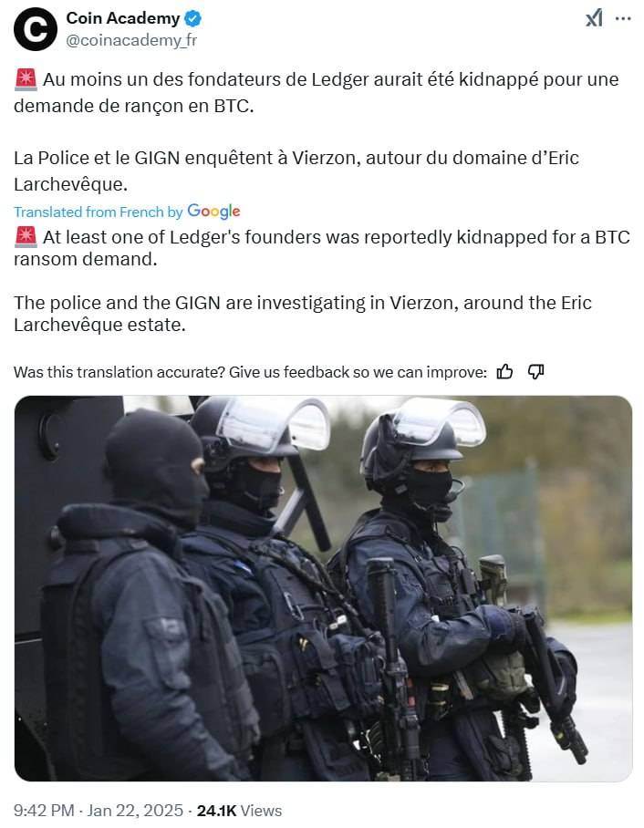This screenshot has width=644, height=828.
Task: Click the thumbs up translation feedback icon
Action: pos(505,372)
